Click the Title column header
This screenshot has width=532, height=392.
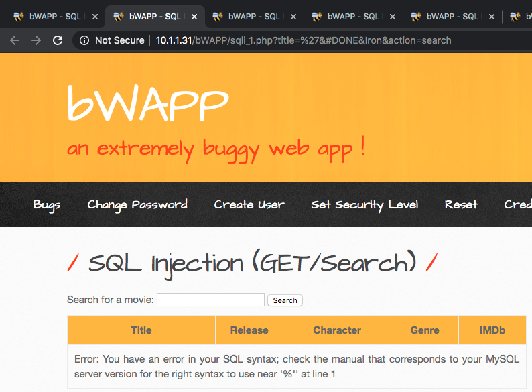click(x=141, y=330)
